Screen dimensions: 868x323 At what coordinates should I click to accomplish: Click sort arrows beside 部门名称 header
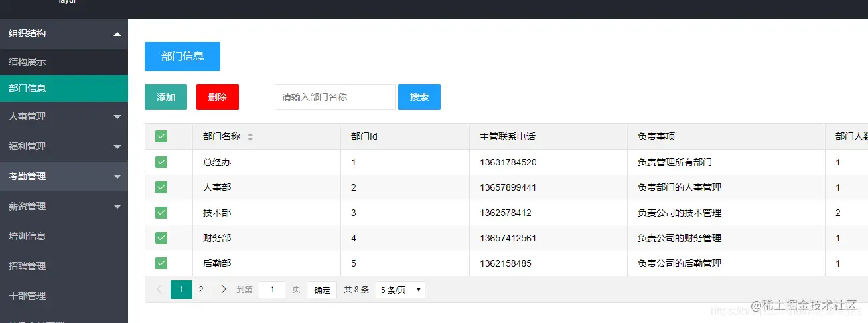coord(250,137)
